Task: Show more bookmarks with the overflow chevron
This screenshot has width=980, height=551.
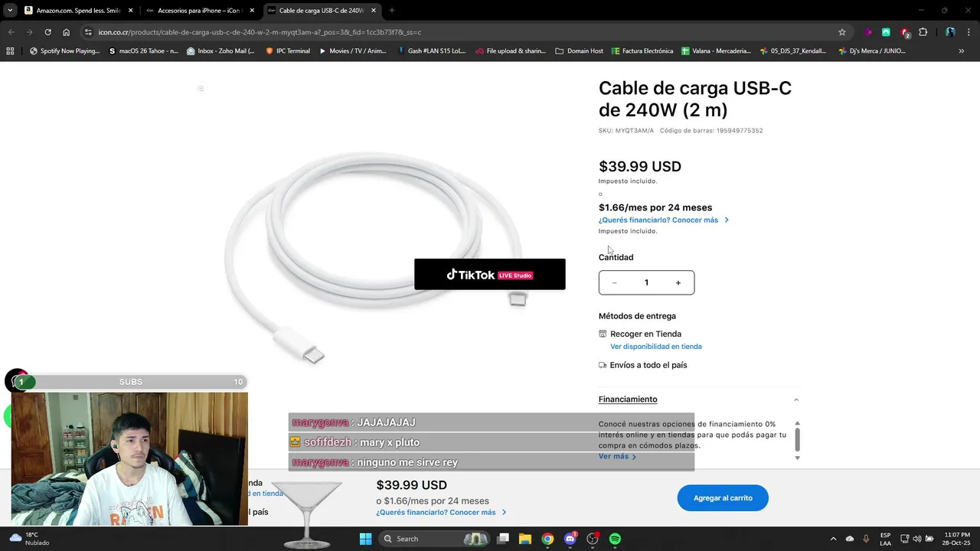Action: (962, 51)
